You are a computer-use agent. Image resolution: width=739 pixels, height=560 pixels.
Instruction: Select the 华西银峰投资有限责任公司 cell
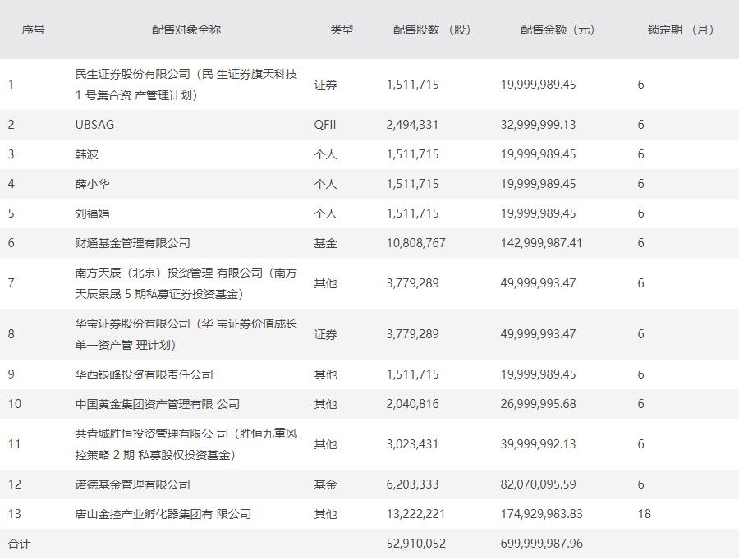point(145,374)
